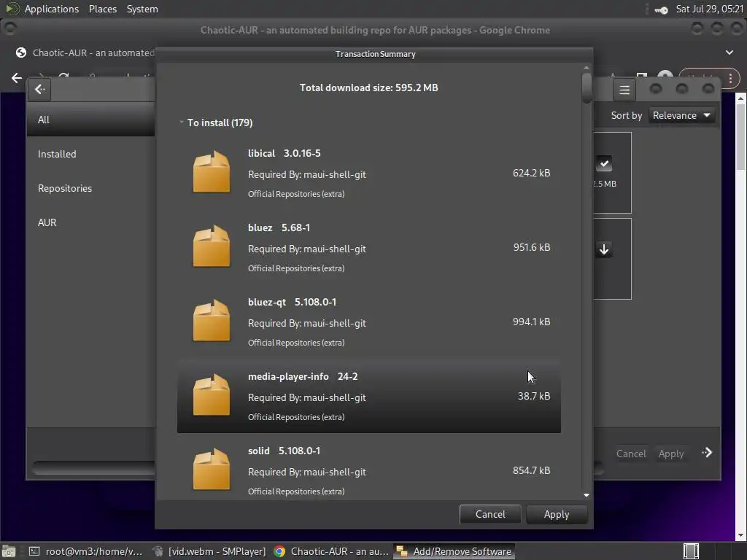
Task: Select the All category in sidebar
Action: [91, 120]
